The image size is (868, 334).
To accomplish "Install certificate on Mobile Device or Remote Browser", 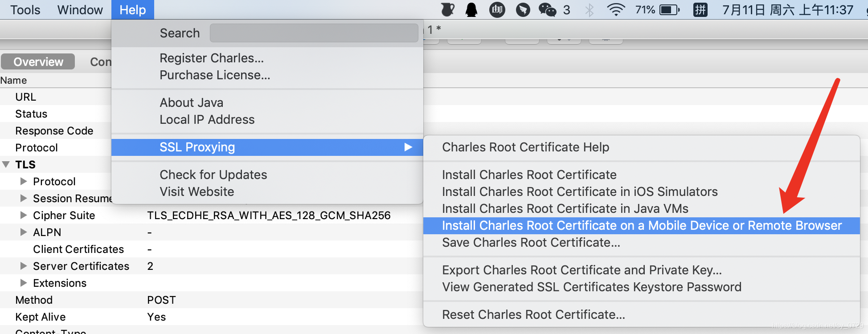I will [x=641, y=226].
